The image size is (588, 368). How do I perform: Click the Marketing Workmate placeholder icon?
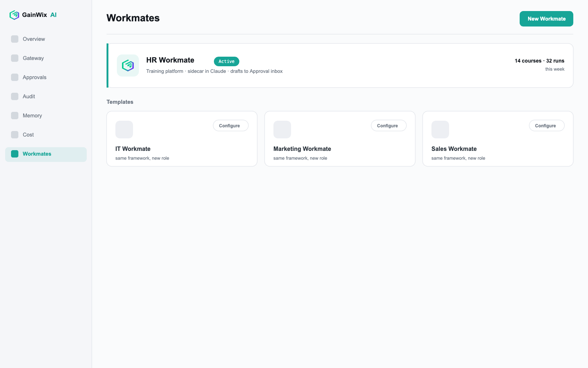point(282,130)
